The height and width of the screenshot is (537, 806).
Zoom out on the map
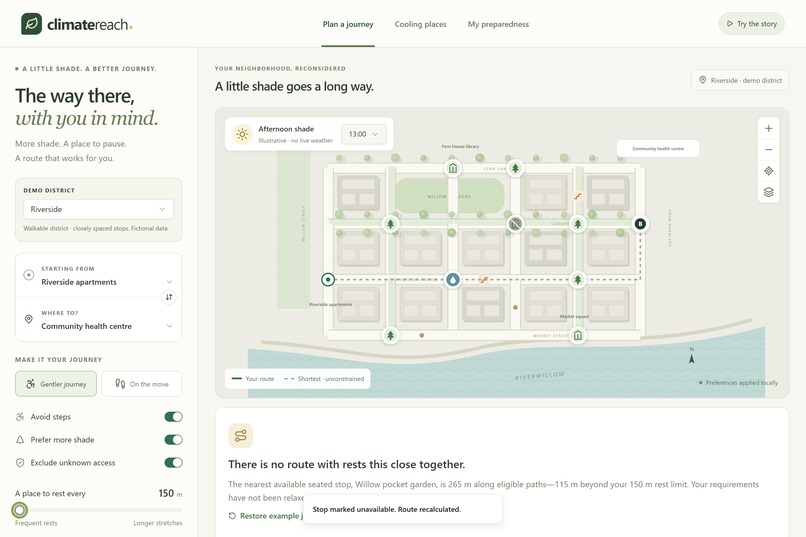pyautogui.click(x=768, y=150)
